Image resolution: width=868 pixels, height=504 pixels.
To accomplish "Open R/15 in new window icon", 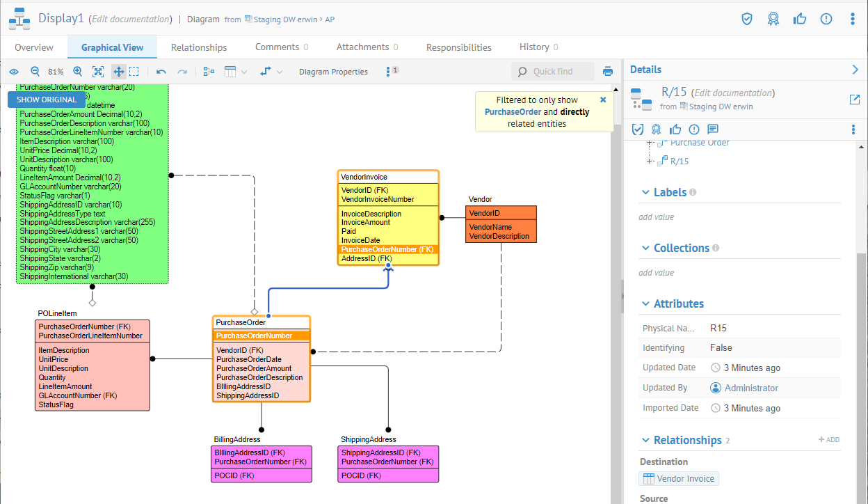I will 855,100.
